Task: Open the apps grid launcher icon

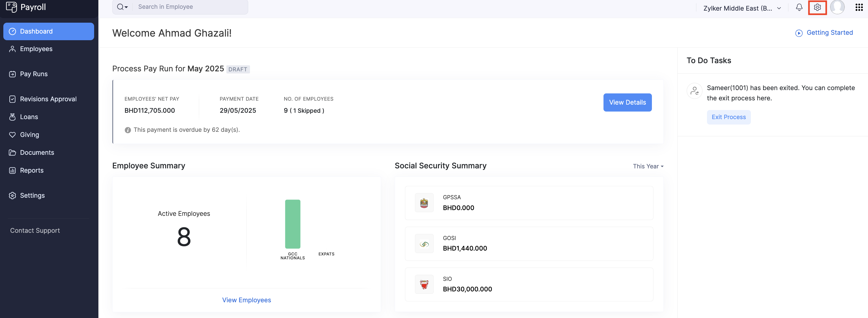Action: (x=859, y=7)
